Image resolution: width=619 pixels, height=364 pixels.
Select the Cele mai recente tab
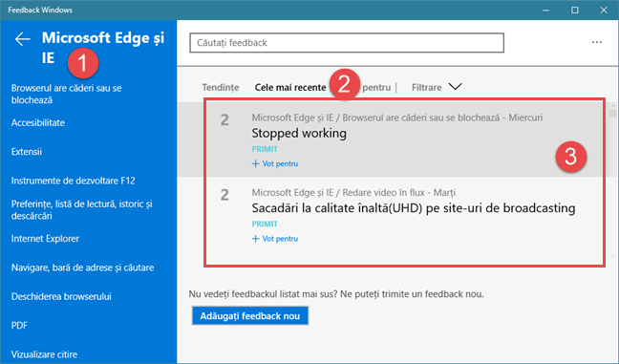coord(290,87)
